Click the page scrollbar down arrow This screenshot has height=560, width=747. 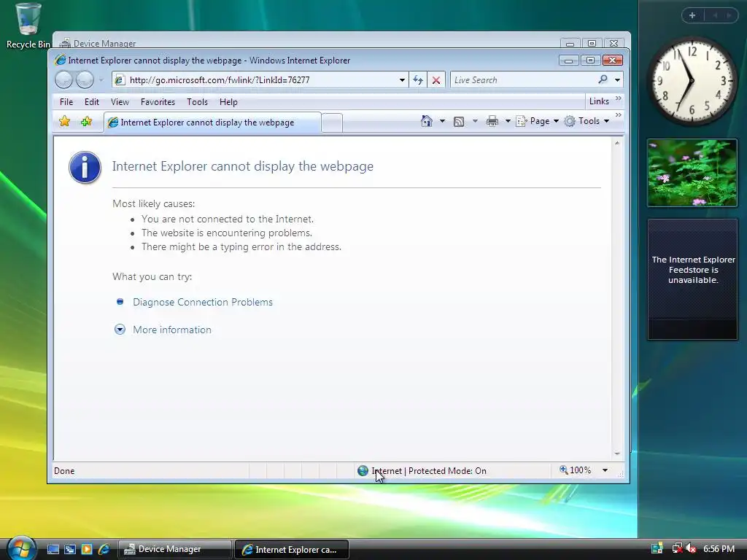point(617,454)
